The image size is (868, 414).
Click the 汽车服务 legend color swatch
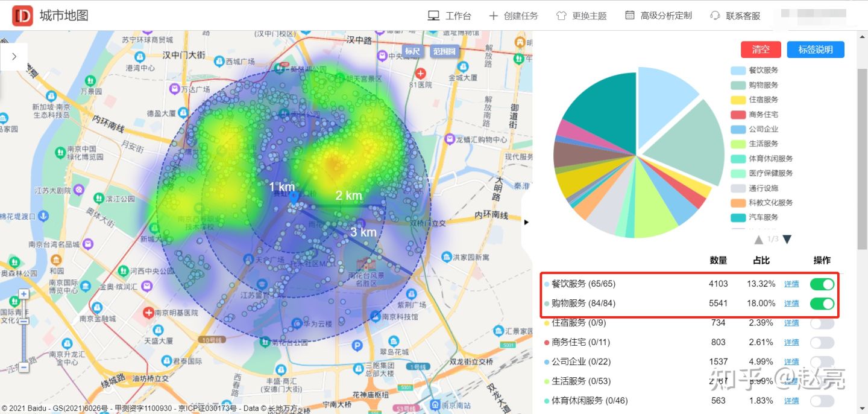pos(738,217)
